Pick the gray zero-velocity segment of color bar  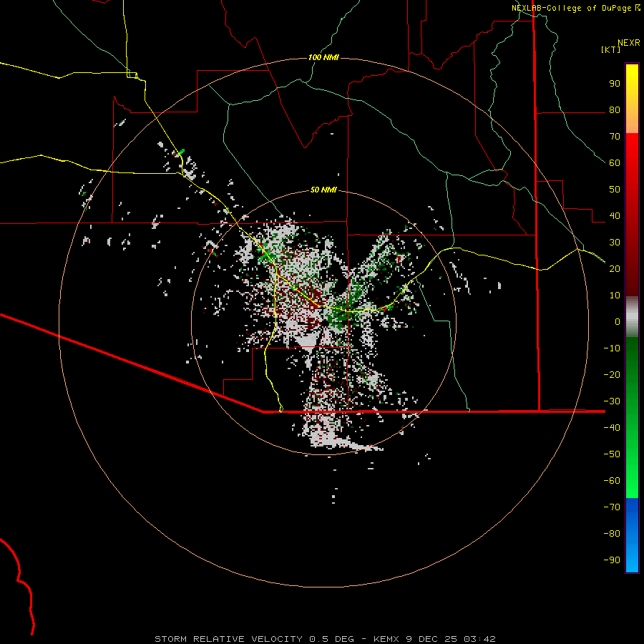coord(632,317)
